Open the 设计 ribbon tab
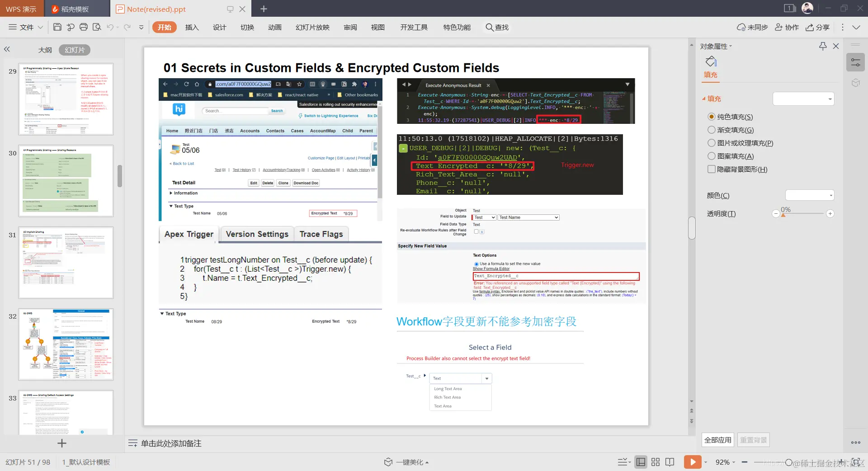 pyautogui.click(x=220, y=27)
